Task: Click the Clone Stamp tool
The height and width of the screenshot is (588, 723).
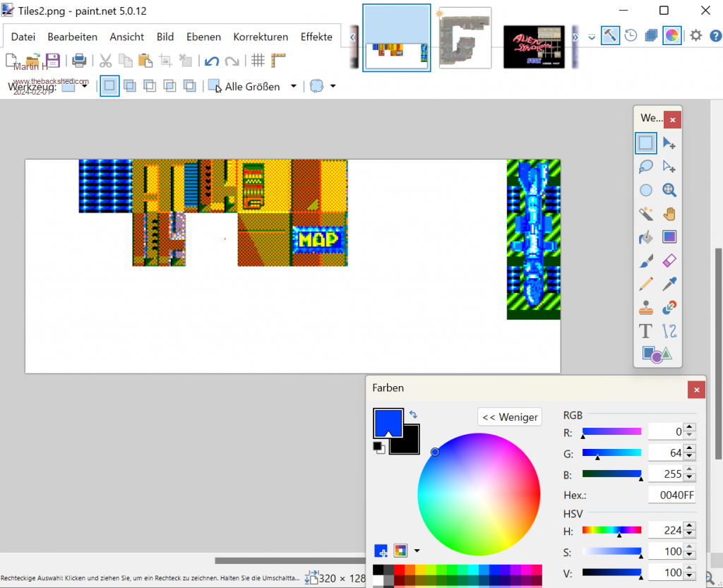Action: coord(645,308)
